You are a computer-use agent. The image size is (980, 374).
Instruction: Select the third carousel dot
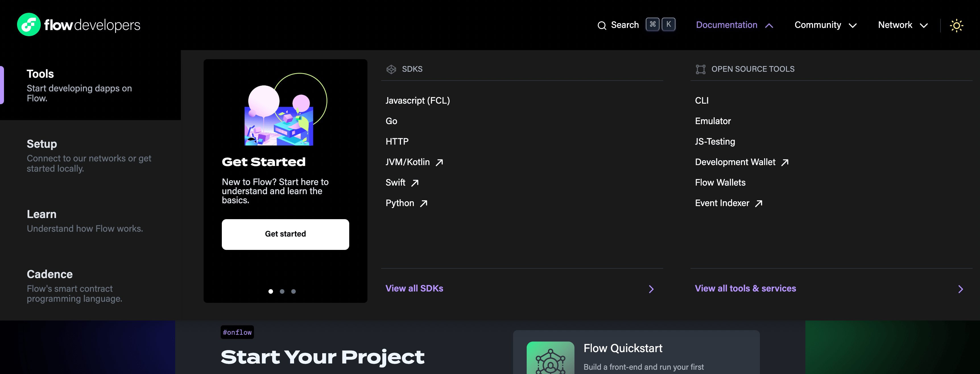tap(293, 291)
